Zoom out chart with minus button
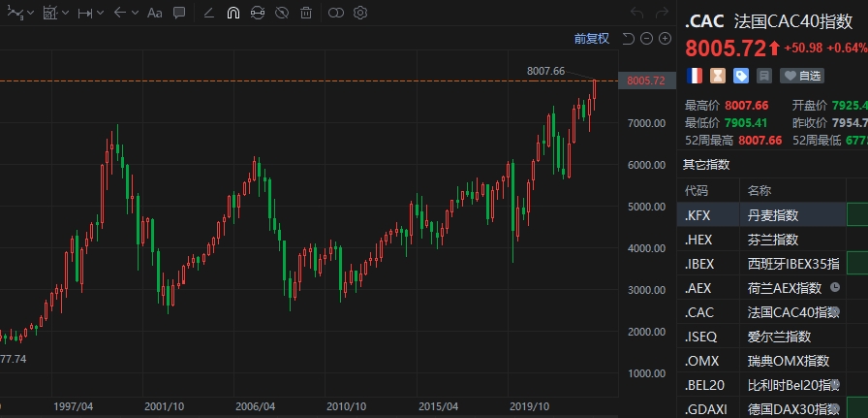Viewport: 868px width, 418px height. (646, 39)
